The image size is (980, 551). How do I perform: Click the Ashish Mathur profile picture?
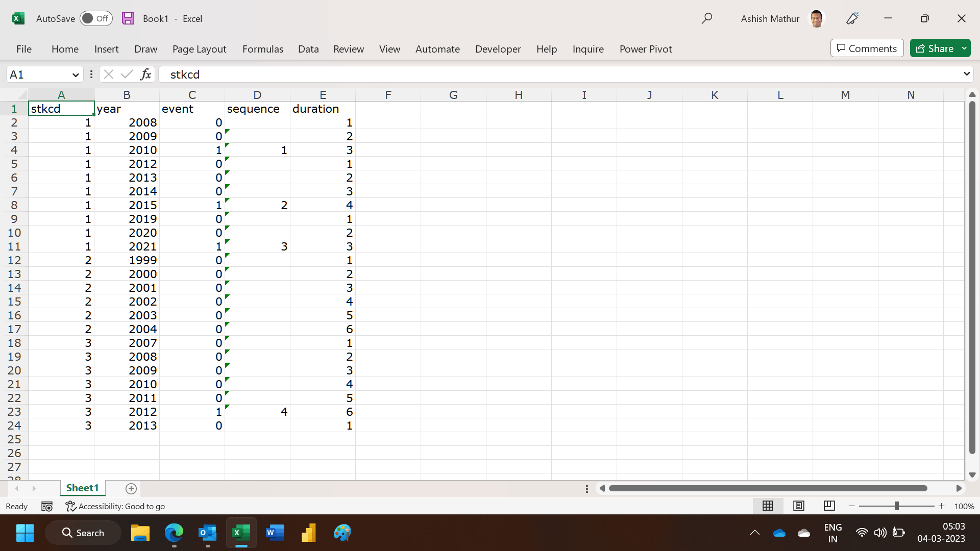(x=817, y=18)
